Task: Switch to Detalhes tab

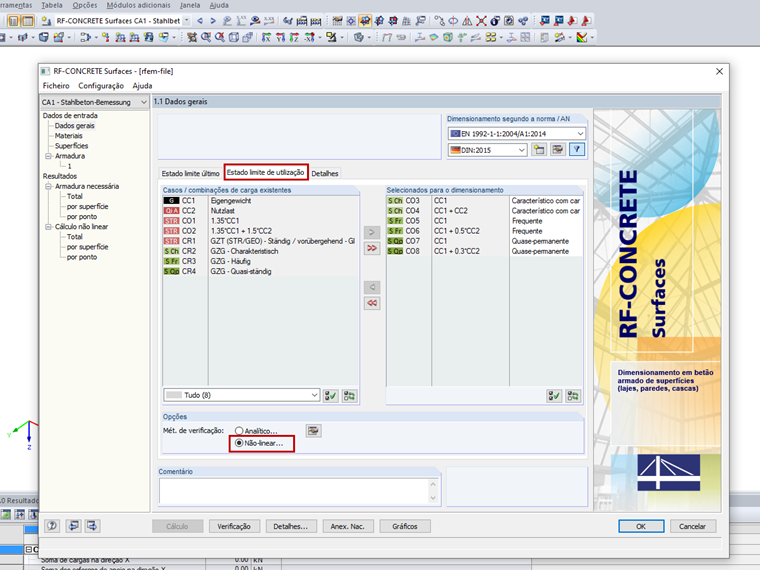Action: (x=325, y=173)
